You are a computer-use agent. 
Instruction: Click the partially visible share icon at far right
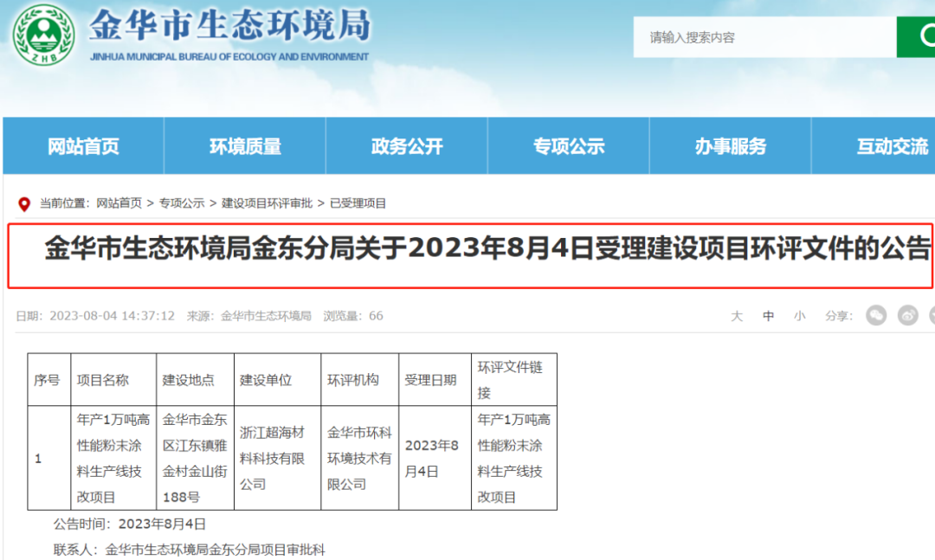pyautogui.click(x=932, y=316)
